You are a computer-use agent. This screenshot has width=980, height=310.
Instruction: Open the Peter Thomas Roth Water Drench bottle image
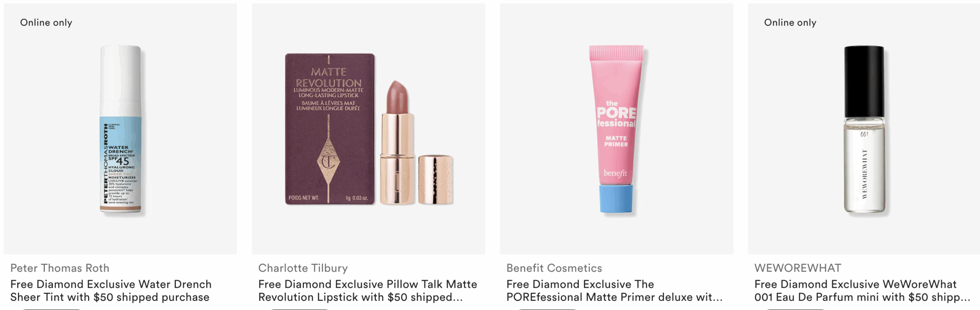coord(121,129)
